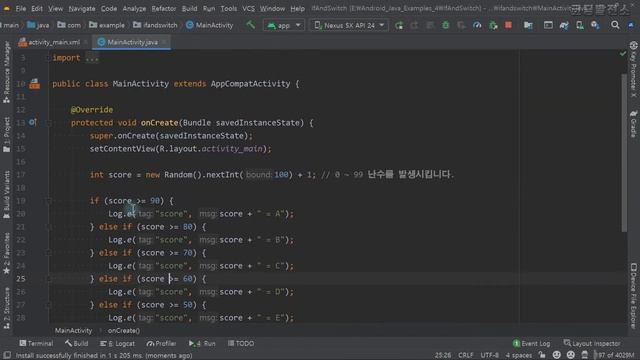
Task: Select the MainActivity.java editor tab
Action: tap(132, 42)
